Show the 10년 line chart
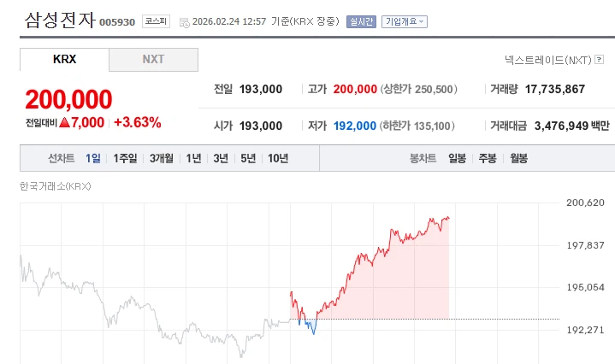Screen dimensions: 615x364 click(x=278, y=158)
